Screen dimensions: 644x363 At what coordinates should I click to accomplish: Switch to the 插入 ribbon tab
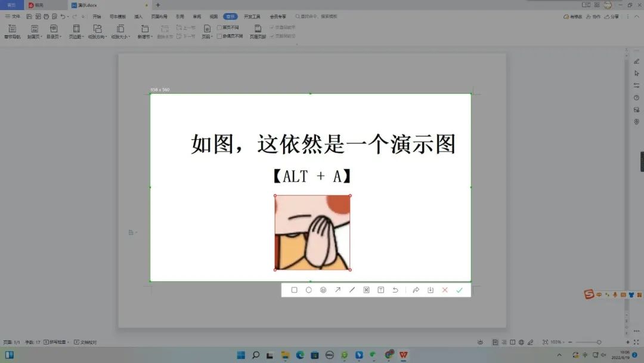(138, 16)
